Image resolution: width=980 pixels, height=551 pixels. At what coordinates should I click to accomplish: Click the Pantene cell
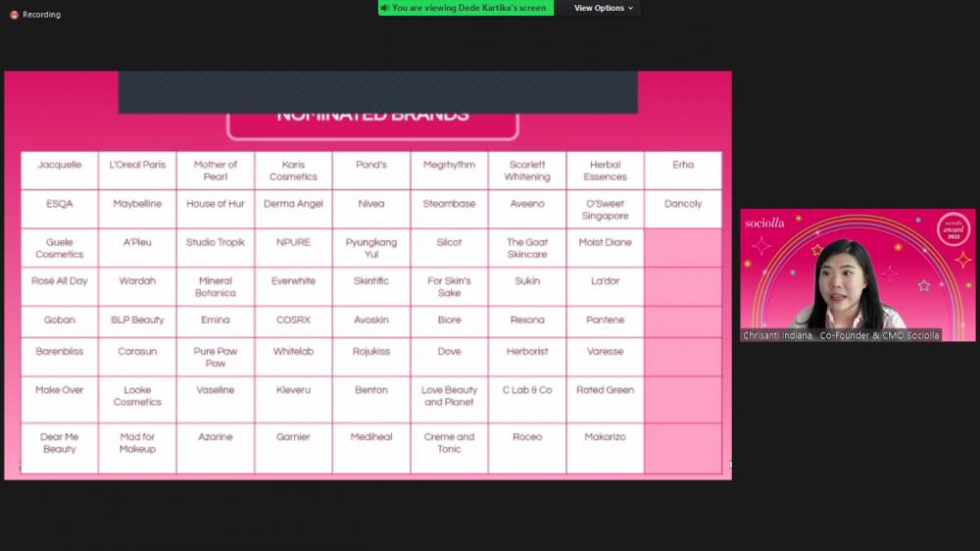point(605,323)
